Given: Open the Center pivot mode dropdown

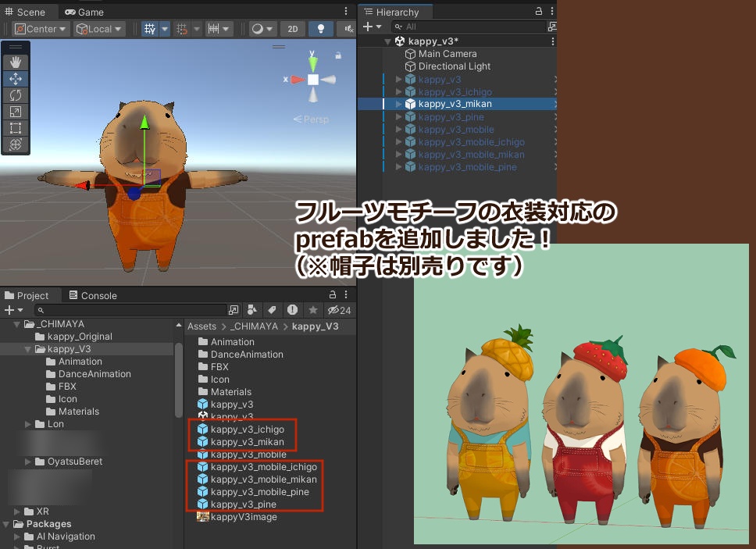Looking at the screenshot, I should coord(41,29).
